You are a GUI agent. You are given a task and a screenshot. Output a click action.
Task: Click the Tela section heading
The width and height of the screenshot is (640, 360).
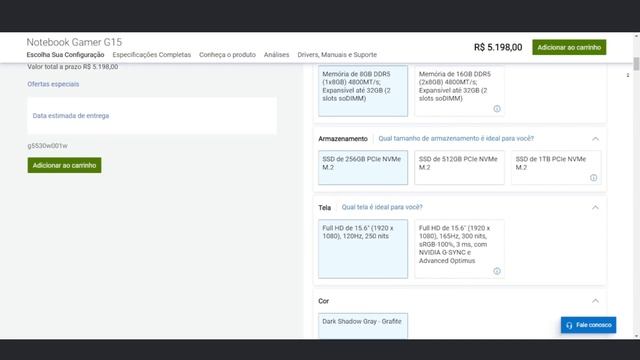(x=324, y=208)
